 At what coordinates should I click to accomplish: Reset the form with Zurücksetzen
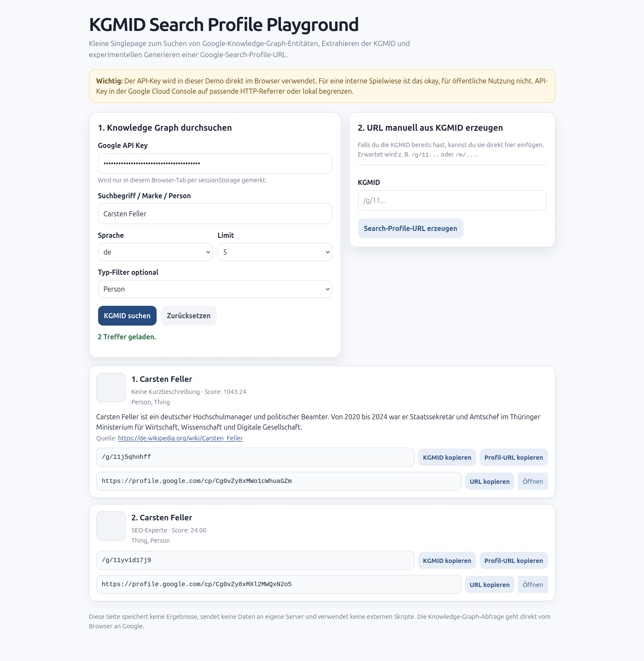[x=188, y=316]
